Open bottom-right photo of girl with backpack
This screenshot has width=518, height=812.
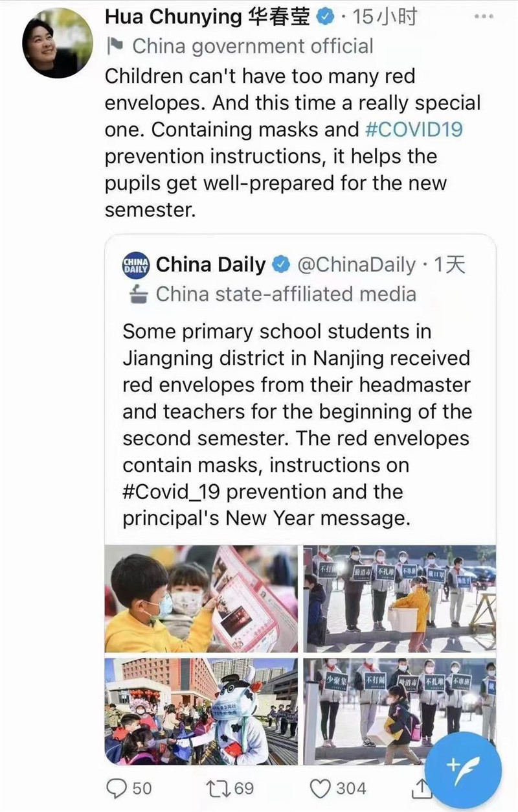pos(400,711)
